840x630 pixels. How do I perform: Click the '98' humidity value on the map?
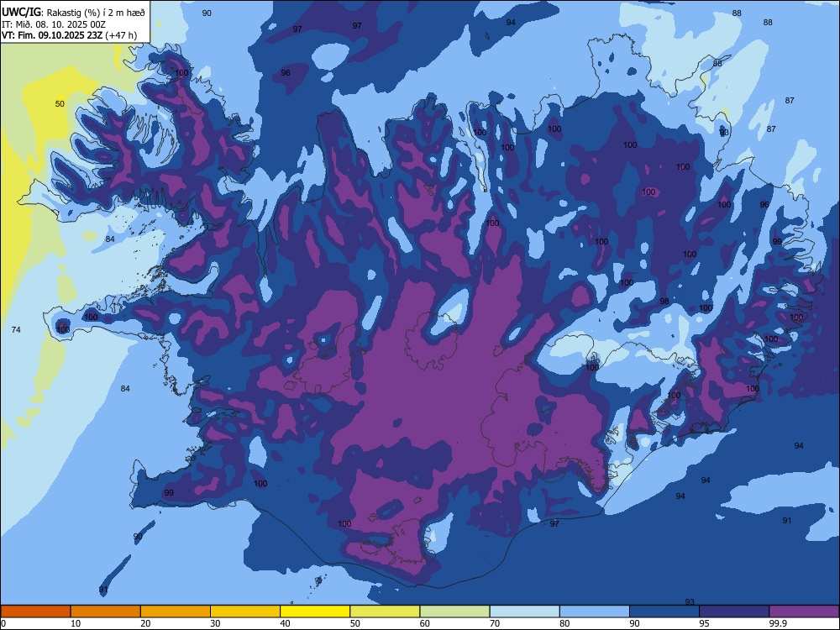click(664, 301)
